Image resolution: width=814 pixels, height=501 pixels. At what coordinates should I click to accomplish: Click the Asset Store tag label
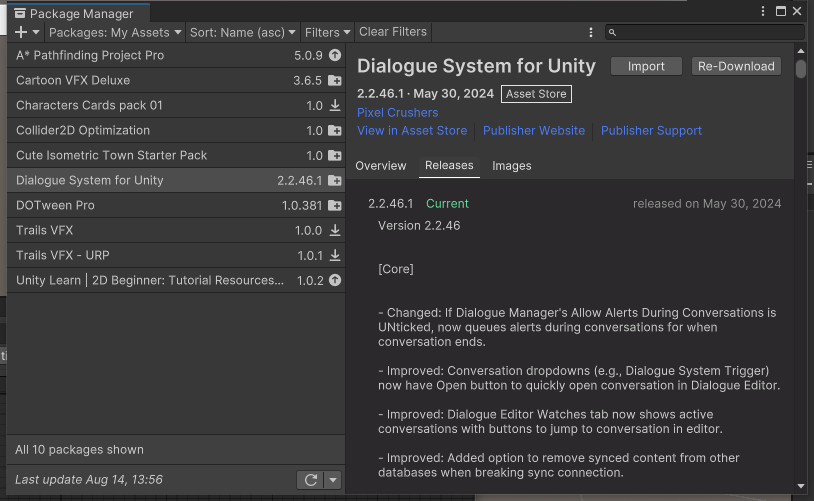[x=536, y=94]
